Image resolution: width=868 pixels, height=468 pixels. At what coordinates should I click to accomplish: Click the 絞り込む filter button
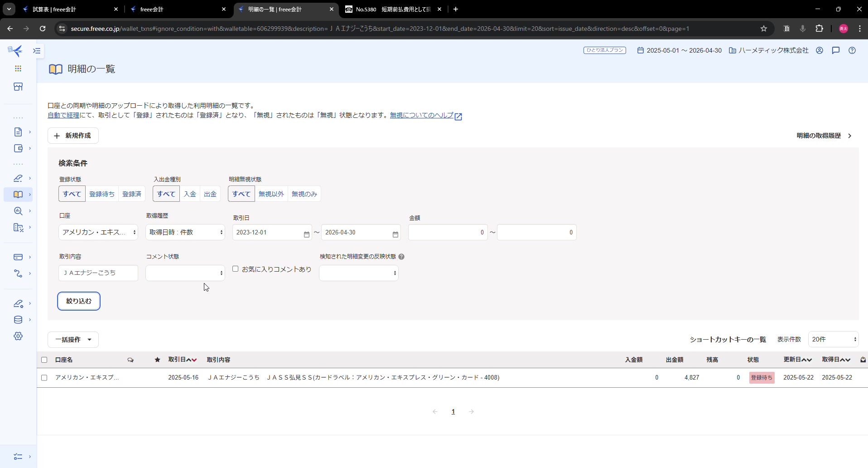pyautogui.click(x=79, y=301)
